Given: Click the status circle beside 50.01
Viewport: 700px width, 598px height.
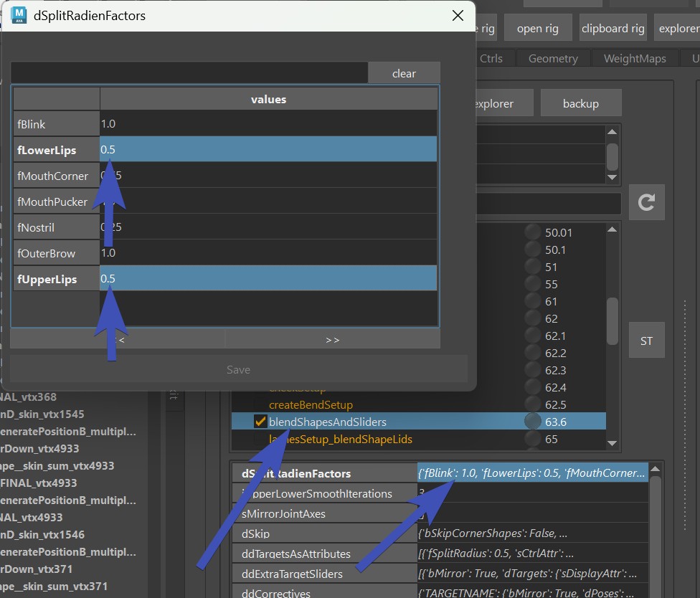Looking at the screenshot, I should pyautogui.click(x=532, y=232).
